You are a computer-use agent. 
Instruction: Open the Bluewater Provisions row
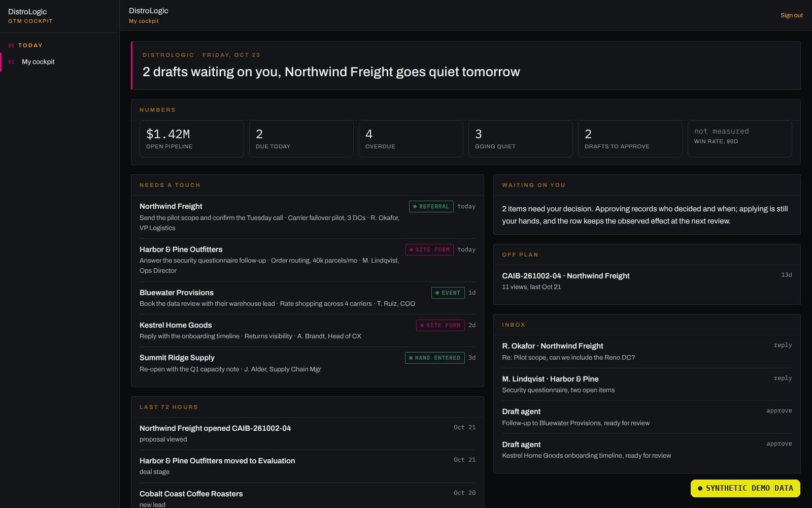coord(308,298)
